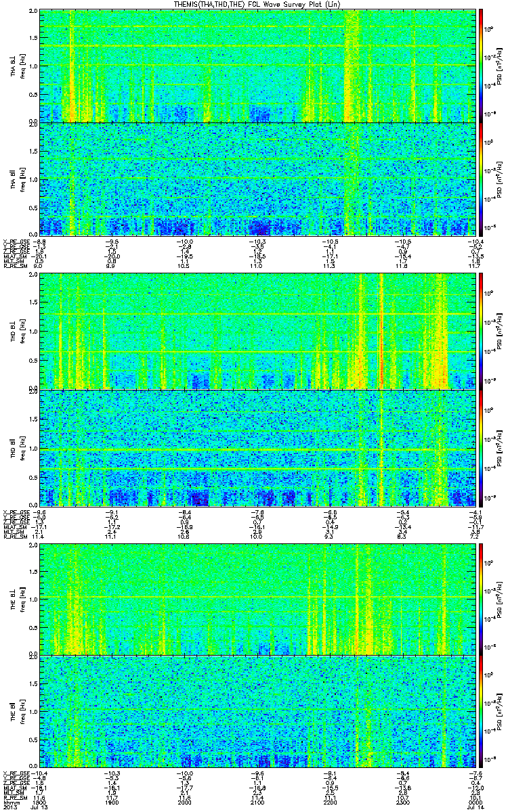Click the PSD label beside THD bottom colorbar
Screen dimensions: 508x812
tap(500, 448)
